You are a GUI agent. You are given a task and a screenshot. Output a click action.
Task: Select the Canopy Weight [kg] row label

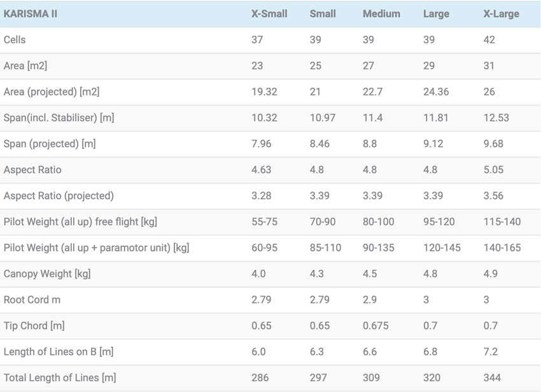pos(46,274)
